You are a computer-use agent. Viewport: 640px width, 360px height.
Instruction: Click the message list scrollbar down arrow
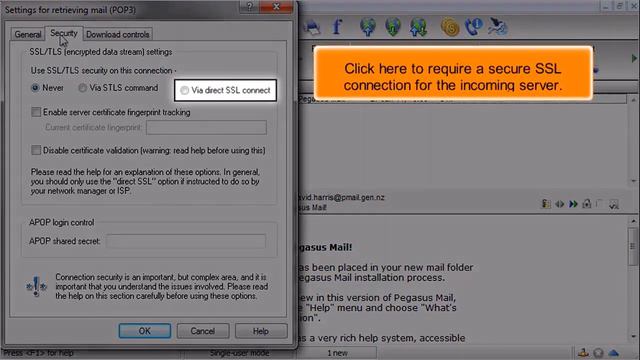click(x=633, y=180)
